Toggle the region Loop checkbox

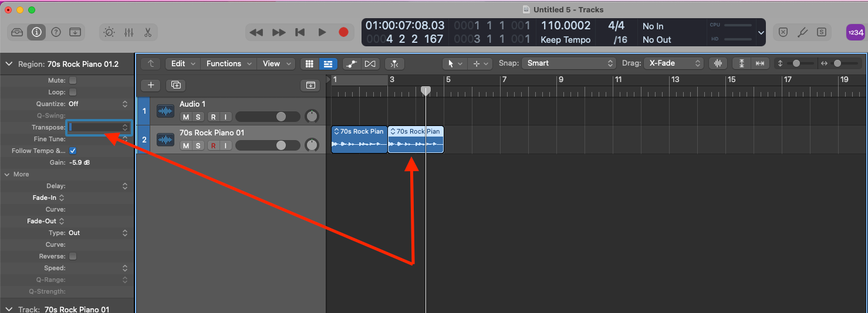[x=73, y=92]
